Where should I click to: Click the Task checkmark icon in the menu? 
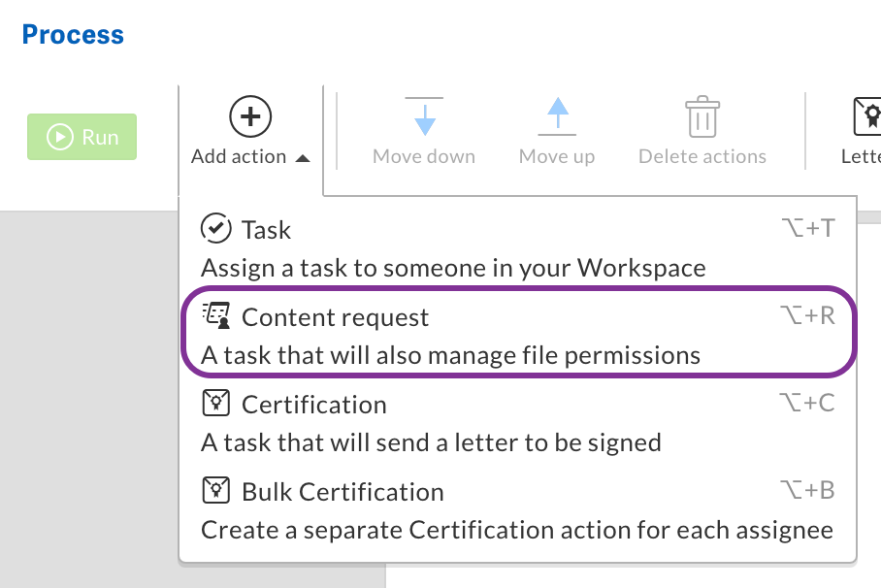(x=217, y=229)
